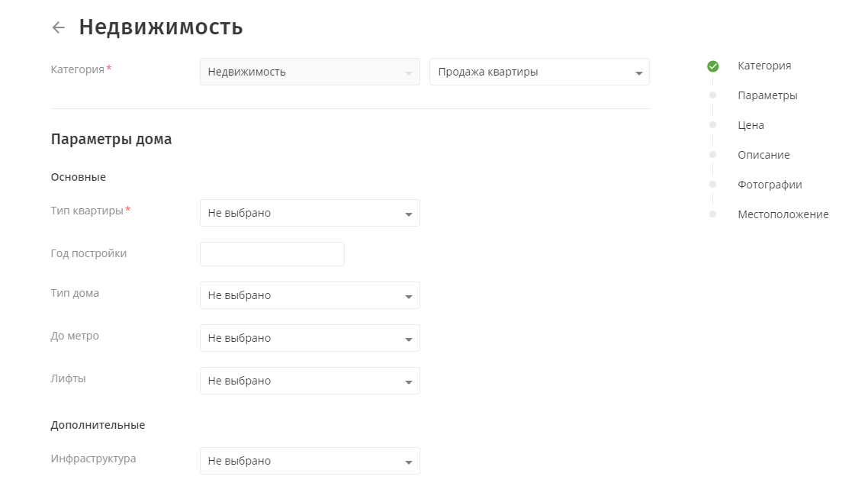Screen dimensions: 868x486
Task: Open the Инфраструктура dropdown
Action: pos(309,461)
